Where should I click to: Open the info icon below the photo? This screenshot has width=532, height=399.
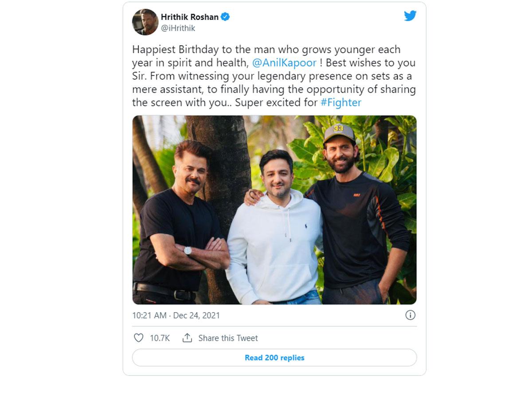410,316
